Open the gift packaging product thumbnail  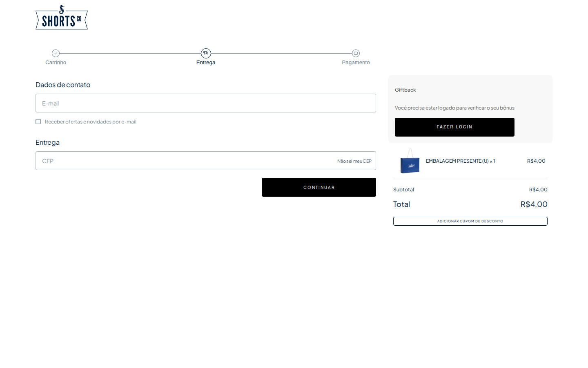(410, 161)
